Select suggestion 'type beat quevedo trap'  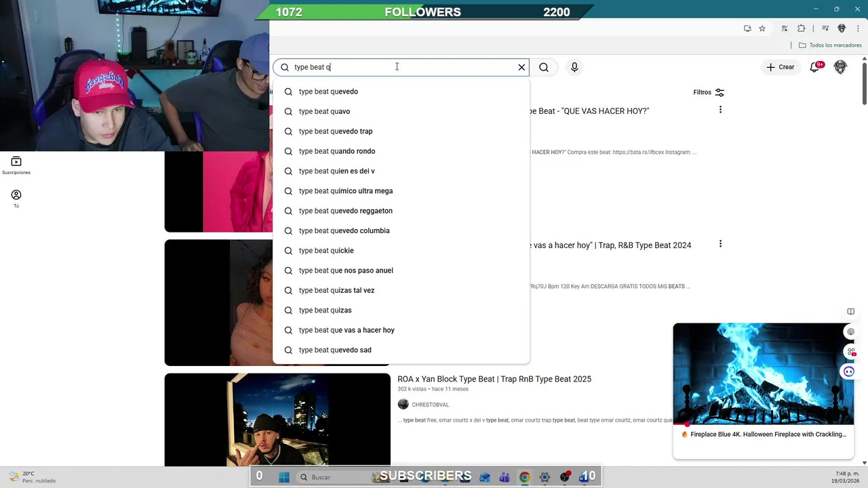401,131
